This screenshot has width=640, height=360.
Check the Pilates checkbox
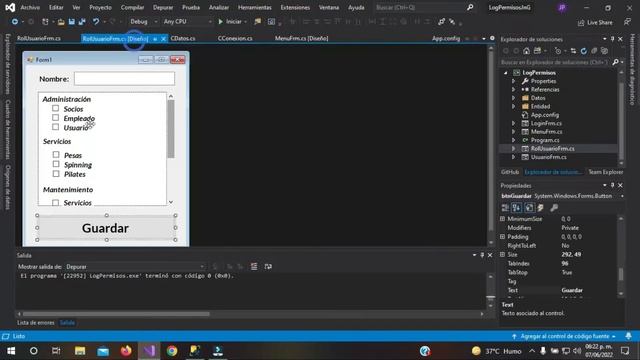click(56, 173)
